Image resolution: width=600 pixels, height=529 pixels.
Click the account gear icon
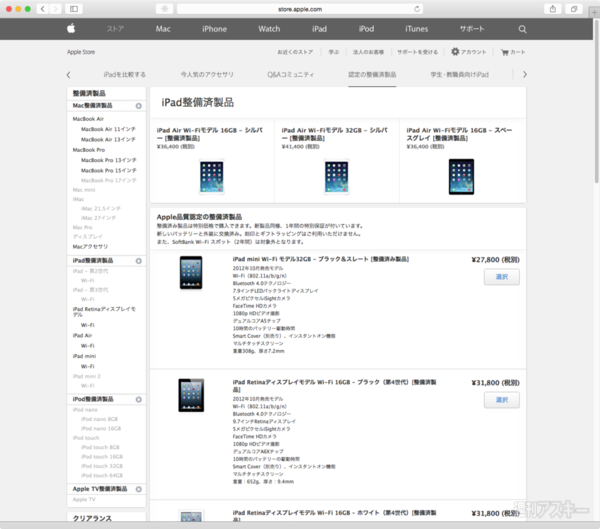455,51
